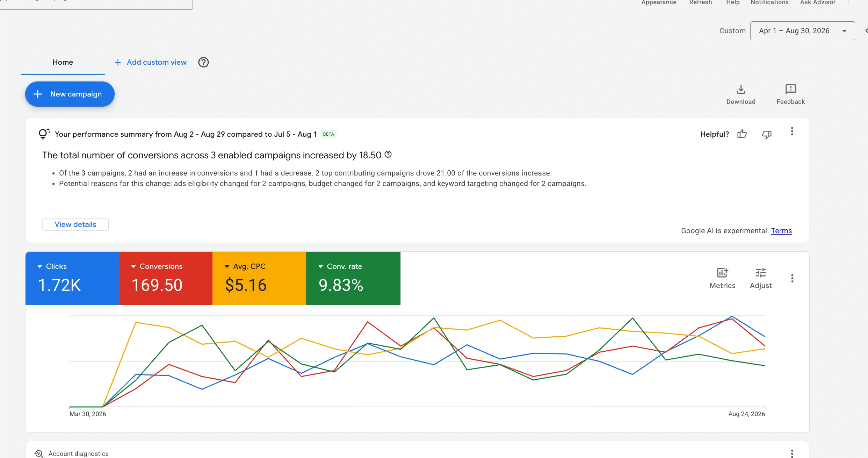Image resolution: width=868 pixels, height=458 pixels.
Task: Open Ask Advisor in top bar
Action: (x=818, y=2)
